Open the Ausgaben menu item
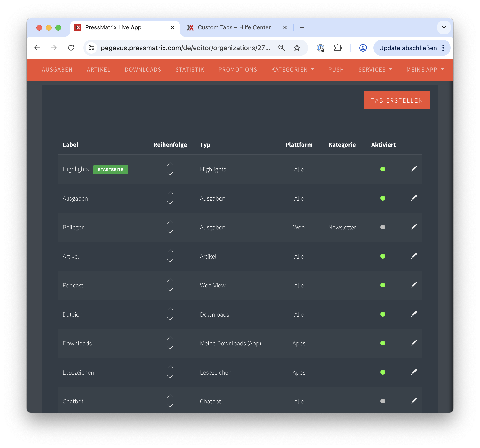The width and height of the screenshot is (480, 448). pyautogui.click(x=57, y=70)
